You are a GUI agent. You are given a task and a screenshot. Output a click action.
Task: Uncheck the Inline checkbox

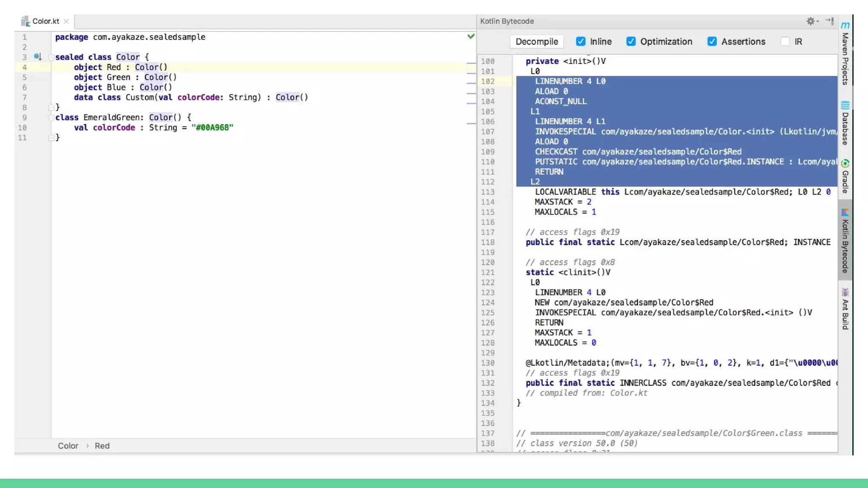(581, 42)
